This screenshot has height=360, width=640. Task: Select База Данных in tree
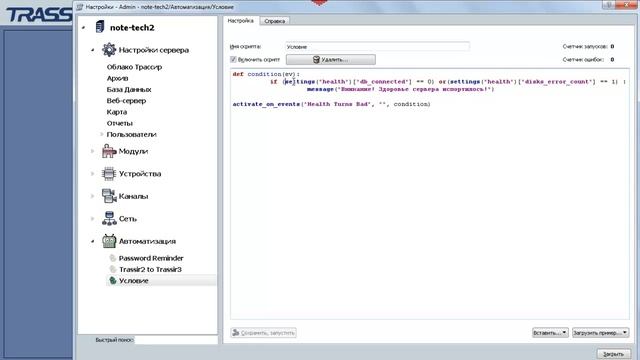129,89
